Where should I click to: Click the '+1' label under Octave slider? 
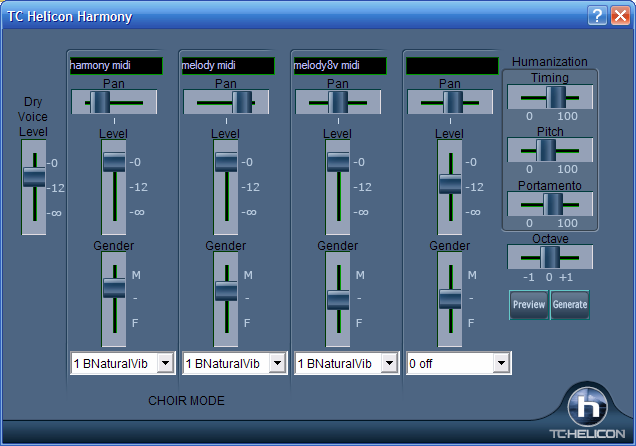tap(566, 277)
